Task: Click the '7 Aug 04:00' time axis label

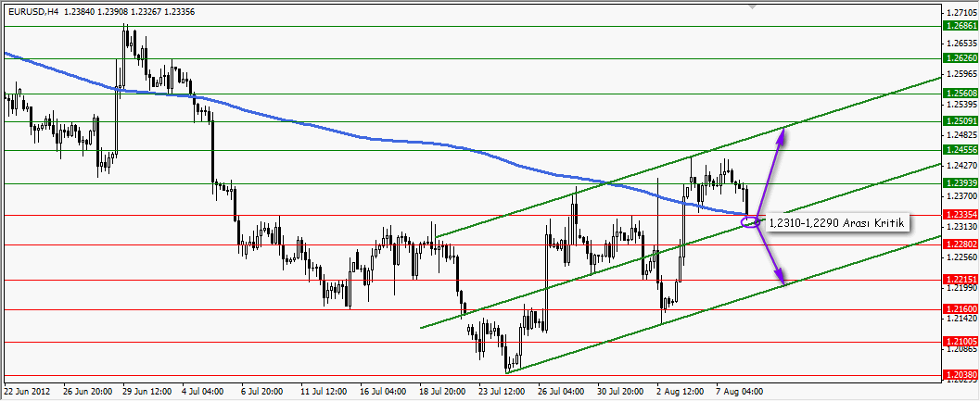Action: [737, 392]
